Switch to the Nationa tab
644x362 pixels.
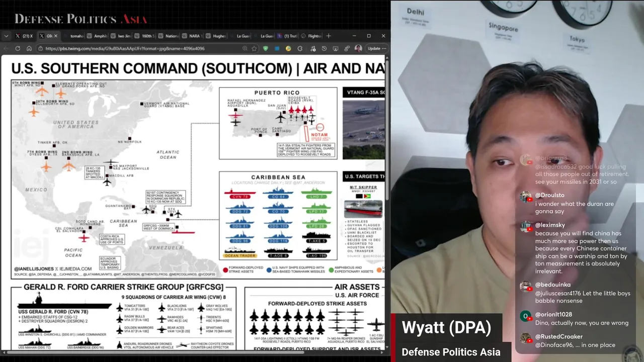coord(168,36)
